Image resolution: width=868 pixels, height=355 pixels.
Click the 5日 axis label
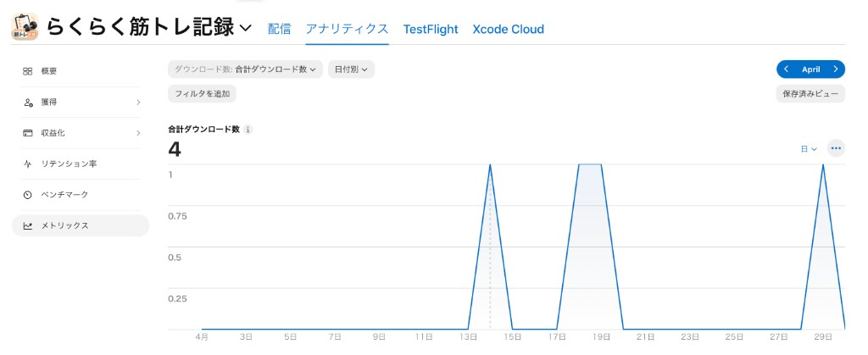click(291, 336)
